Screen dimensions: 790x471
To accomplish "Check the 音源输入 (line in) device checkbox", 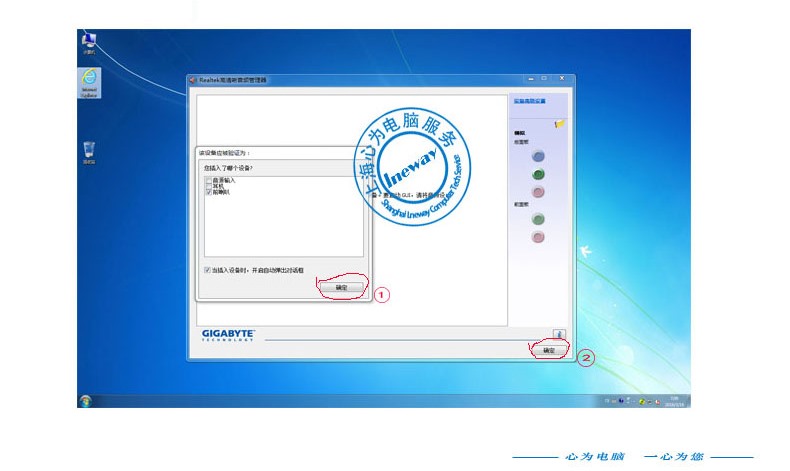I will click(208, 180).
